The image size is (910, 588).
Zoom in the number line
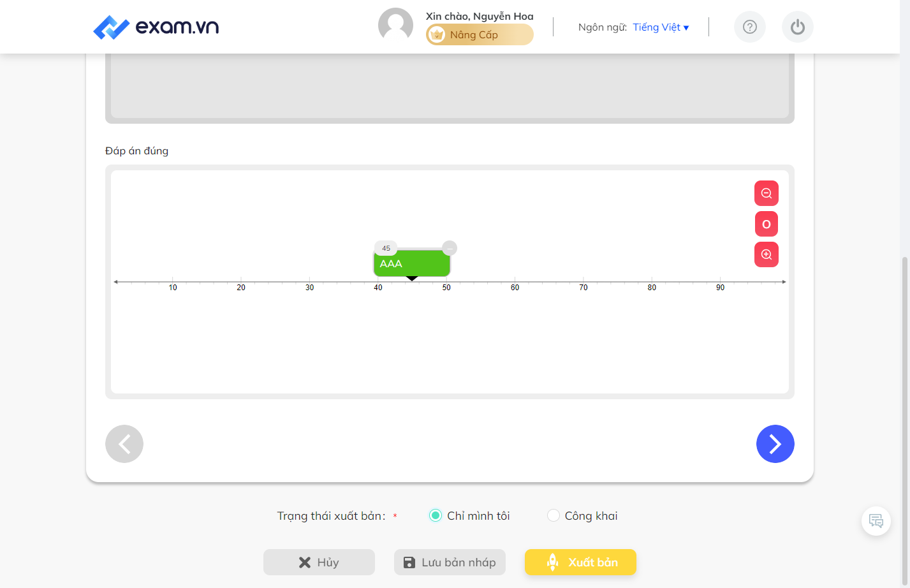[767, 254]
